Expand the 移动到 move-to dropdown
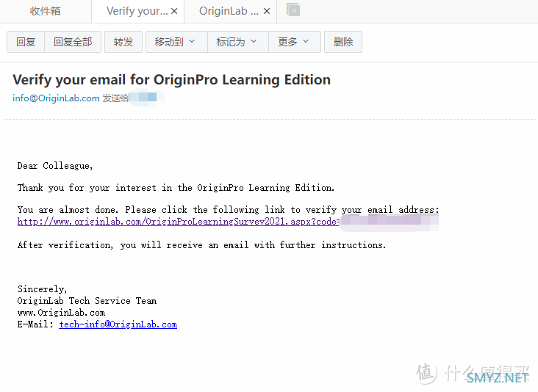This screenshot has width=538, height=392. pyautogui.click(x=176, y=42)
